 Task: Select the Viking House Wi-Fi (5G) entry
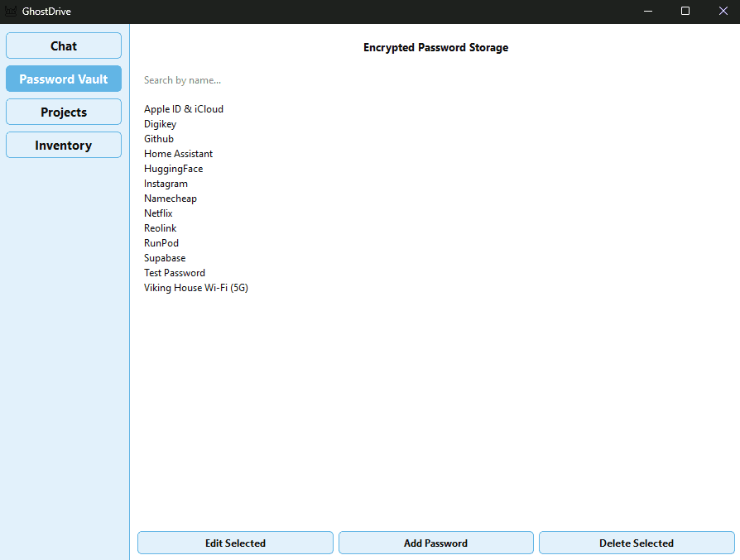pos(195,287)
